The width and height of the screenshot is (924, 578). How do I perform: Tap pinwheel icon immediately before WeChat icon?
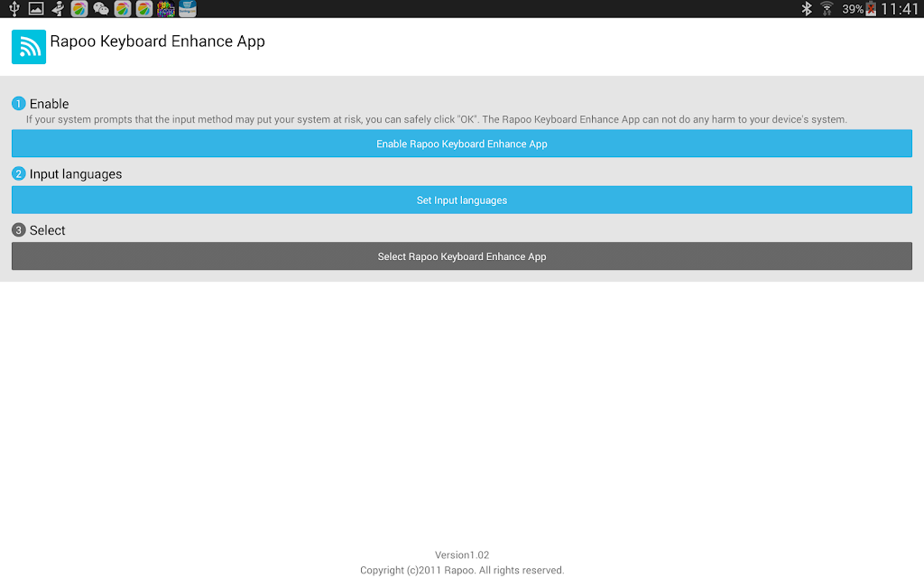79,8
